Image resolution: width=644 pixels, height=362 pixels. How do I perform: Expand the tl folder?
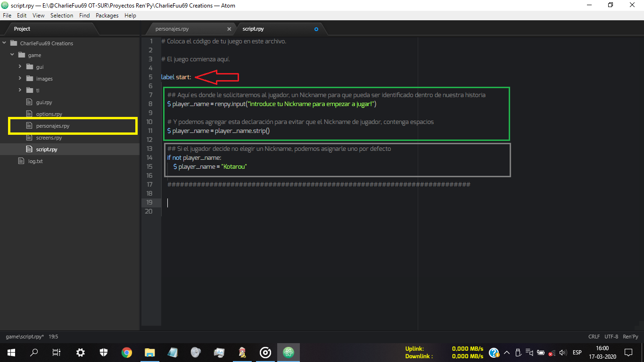20,90
